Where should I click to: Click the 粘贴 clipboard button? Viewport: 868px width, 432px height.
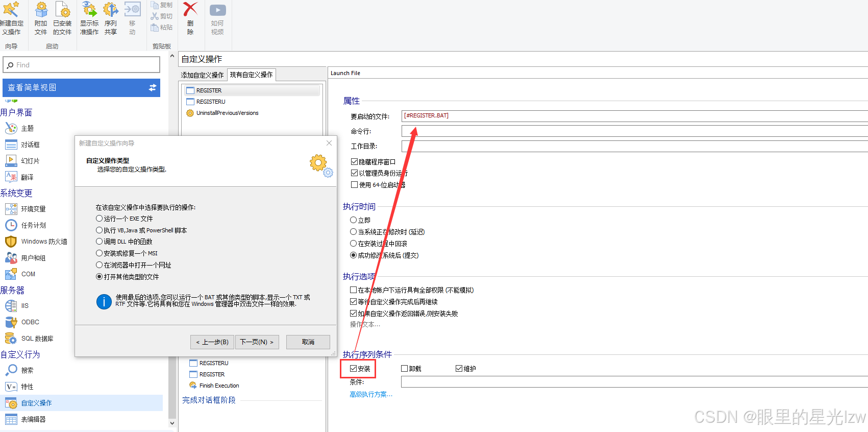pos(162,28)
